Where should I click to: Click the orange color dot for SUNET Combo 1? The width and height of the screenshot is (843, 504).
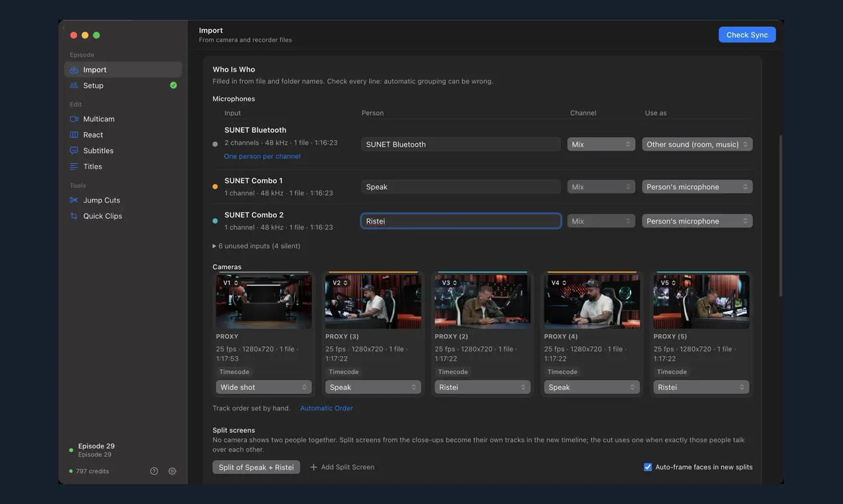point(215,187)
